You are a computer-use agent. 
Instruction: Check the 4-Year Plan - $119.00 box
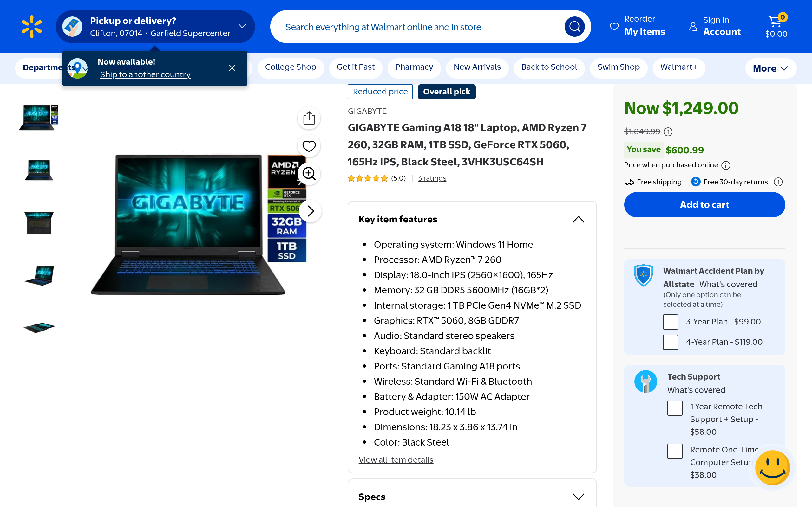(x=671, y=342)
